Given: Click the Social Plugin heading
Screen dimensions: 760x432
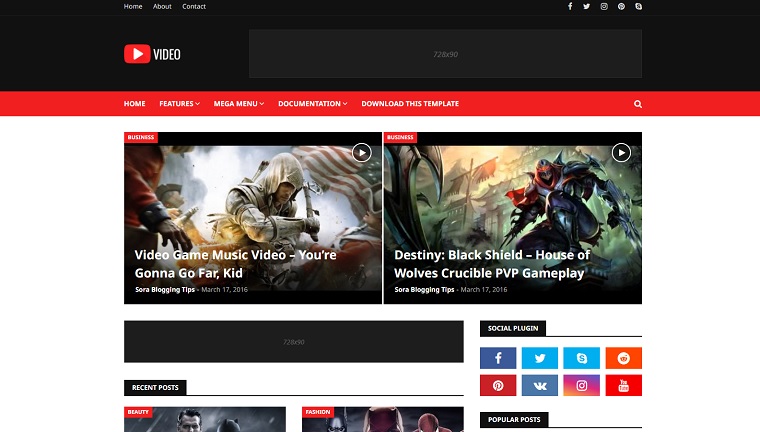Looking at the screenshot, I should (513, 328).
